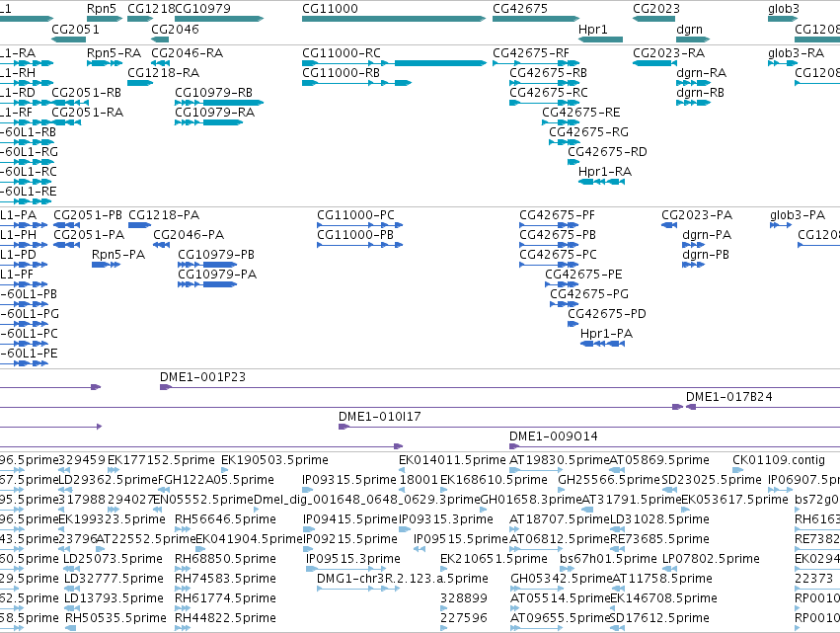The image size is (840, 633).
Task: Click transcript CG2046-RA
Action: pos(187,53)
